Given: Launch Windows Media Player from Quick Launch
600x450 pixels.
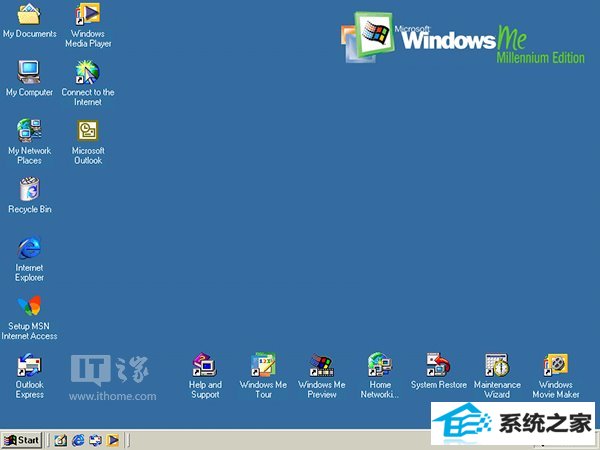Looking at the screenshot, I should 113,440.
